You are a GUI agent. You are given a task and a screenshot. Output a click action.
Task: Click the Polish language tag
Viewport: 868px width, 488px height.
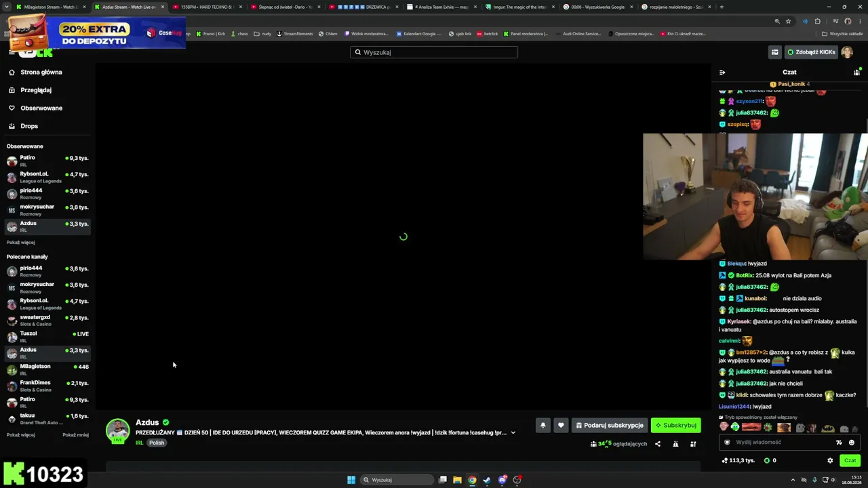tap(157, 443)
